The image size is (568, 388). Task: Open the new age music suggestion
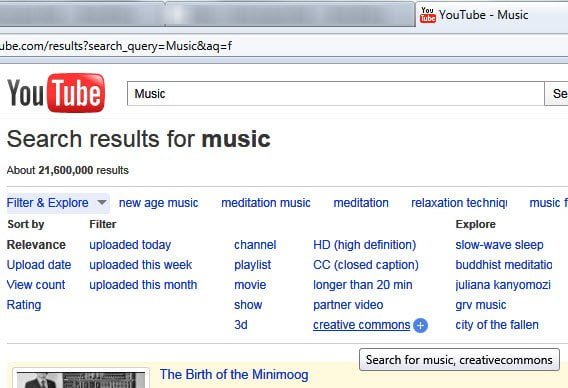coord(159,203)
